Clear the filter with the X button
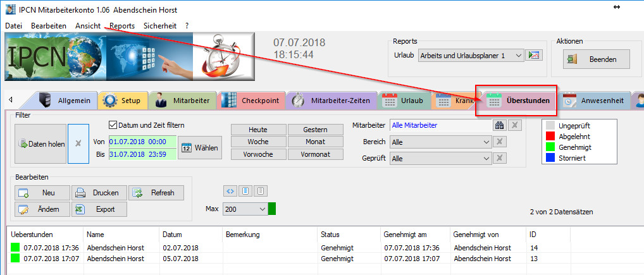Viewport: 644px width, 275px height. point(78,144)
